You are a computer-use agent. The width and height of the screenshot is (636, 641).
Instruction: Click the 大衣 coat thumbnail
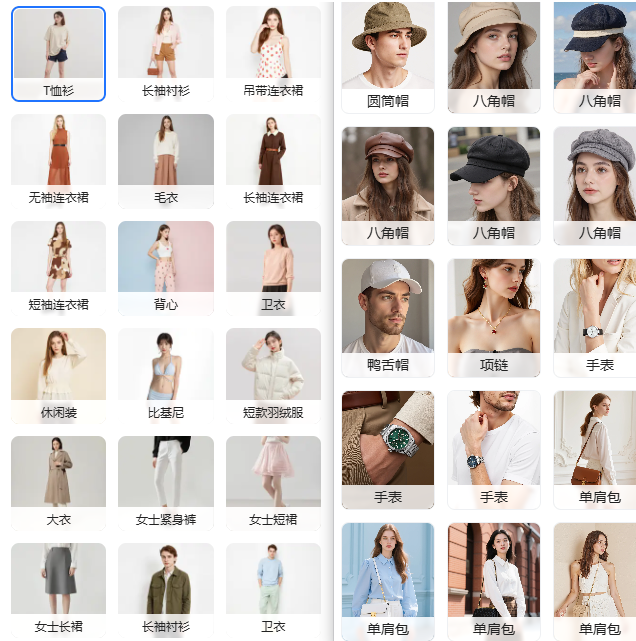58,482
